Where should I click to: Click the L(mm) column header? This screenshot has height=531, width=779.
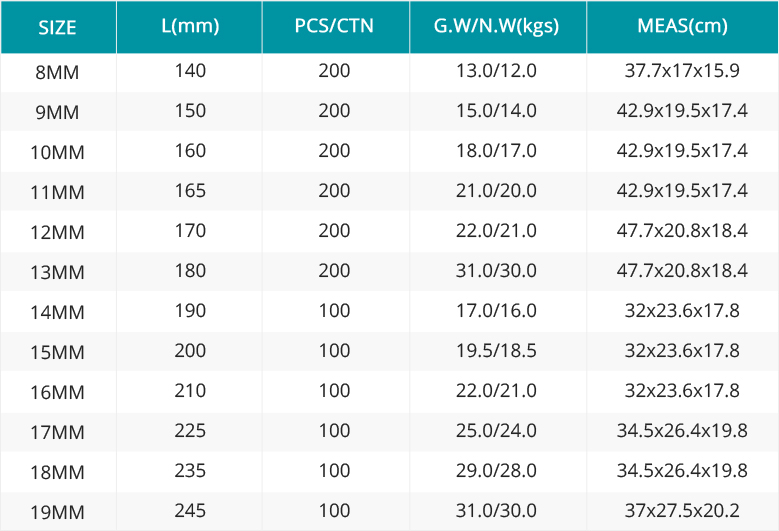[x=189, y=26]
